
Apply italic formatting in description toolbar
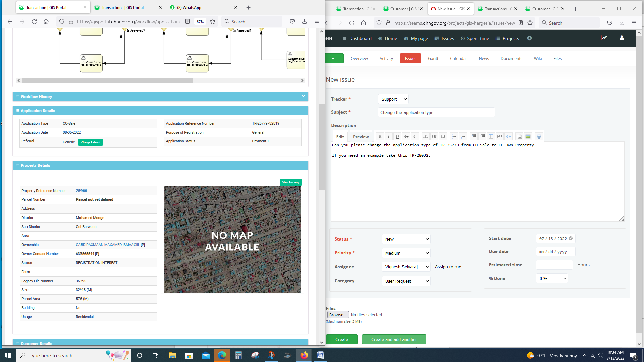pyautogui.click(x=388, y=136)
